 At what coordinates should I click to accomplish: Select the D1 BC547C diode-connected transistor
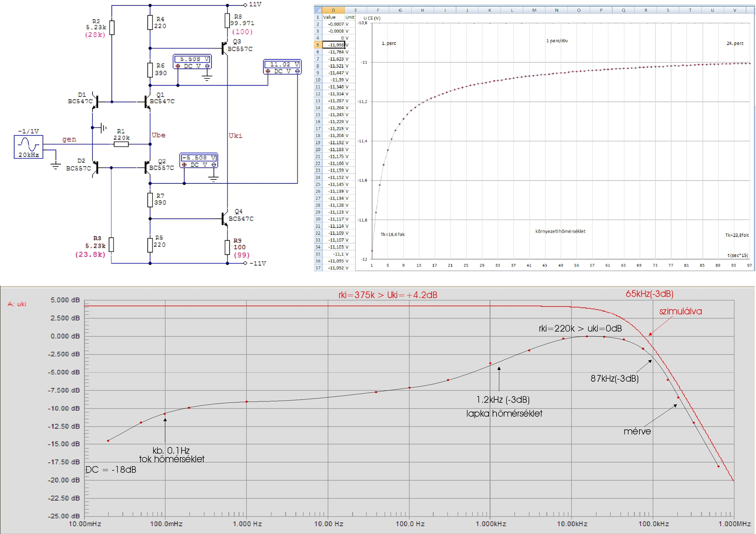(x=95, y=102)
